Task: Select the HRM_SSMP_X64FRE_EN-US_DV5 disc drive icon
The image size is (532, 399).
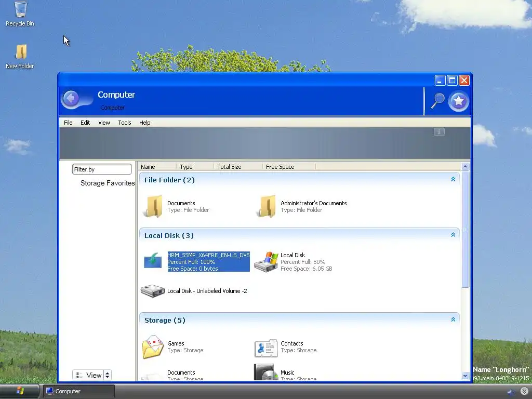Action: click(153, 261)
